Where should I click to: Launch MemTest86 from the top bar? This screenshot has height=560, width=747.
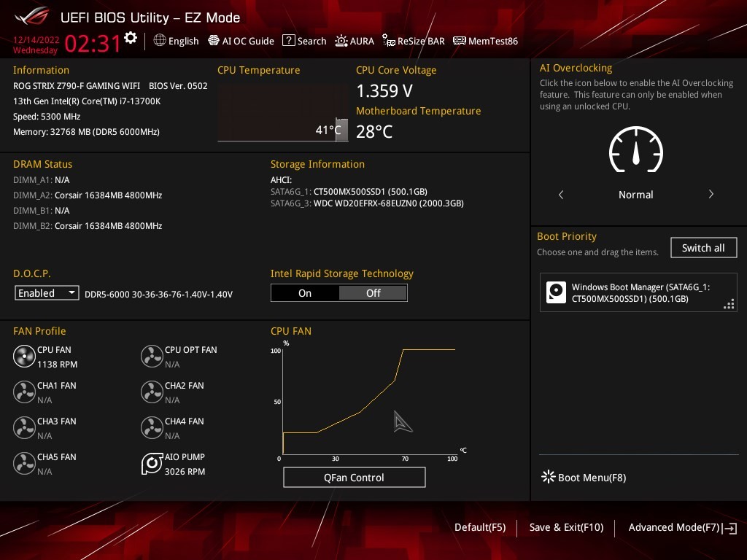pyautogui.click(x=485, y=41)
